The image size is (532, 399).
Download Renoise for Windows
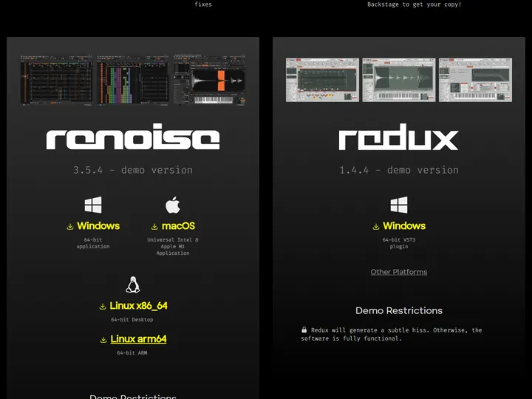98,226
